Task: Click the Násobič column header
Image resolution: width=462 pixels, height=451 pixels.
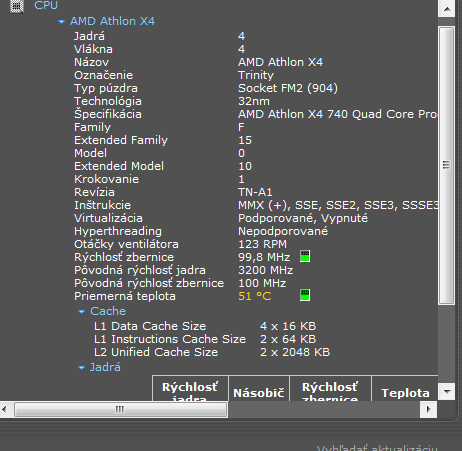Action: pyautogui.click(x=259, y=389)
